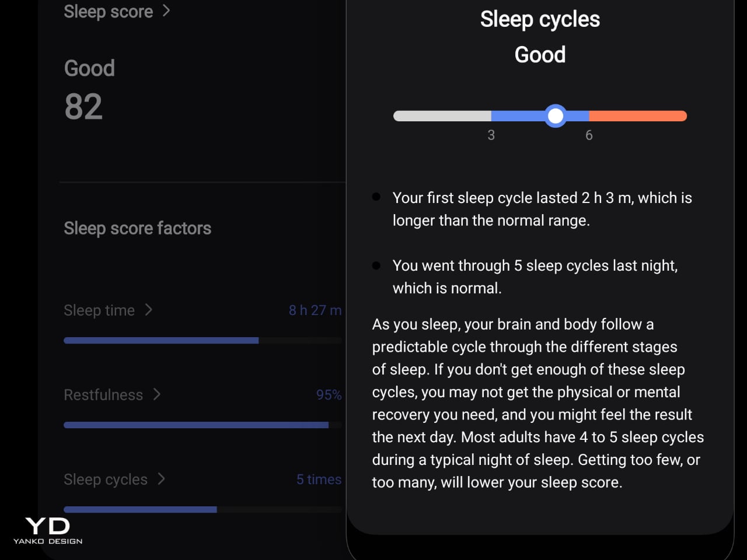Tap the 5 times sleep cycles value
Screen dimensions: 747x560
pos(319,480)
